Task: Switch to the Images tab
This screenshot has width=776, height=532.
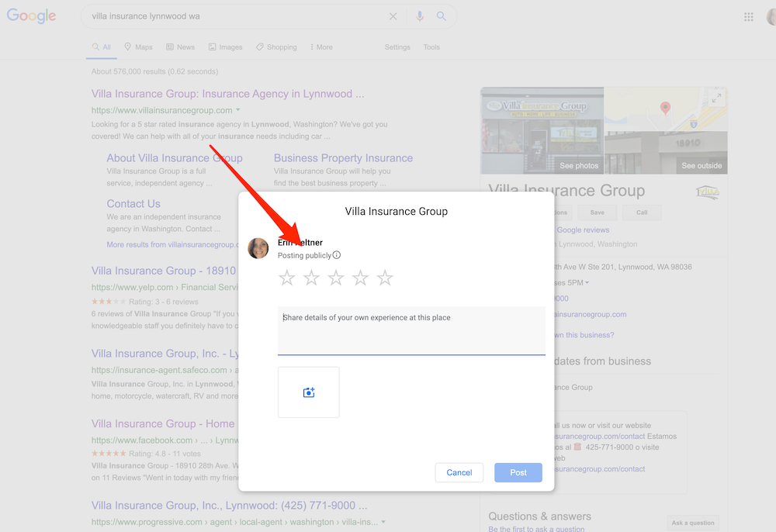Action: tap(225, 47)
